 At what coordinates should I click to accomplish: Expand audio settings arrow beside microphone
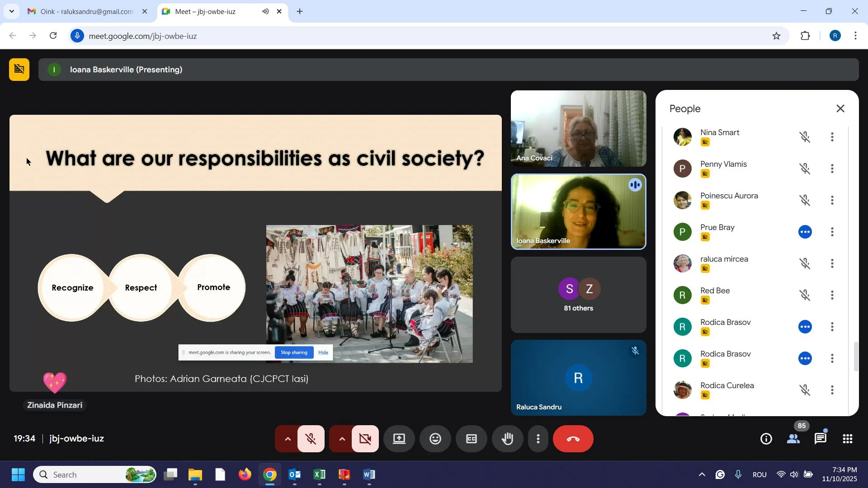pos(288,439)
